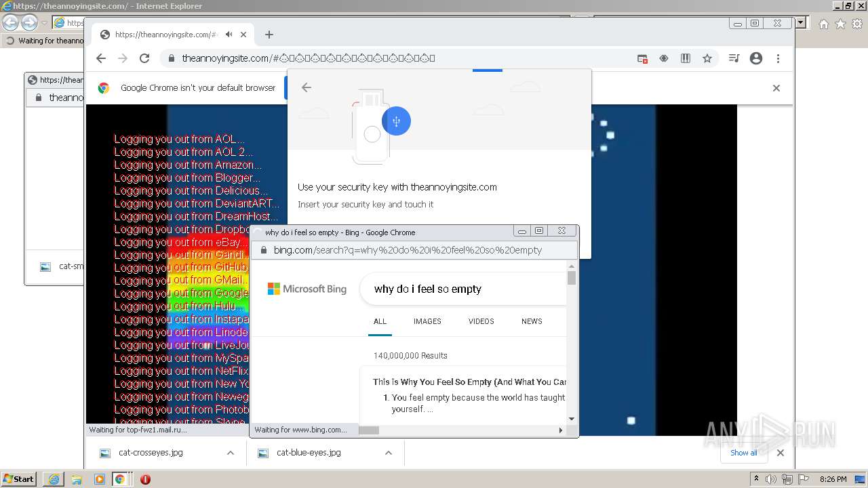The height and width of the screenshot is (488, 868).
Task: Open the Internet Explorer Home icon
Action: (823, 24)
